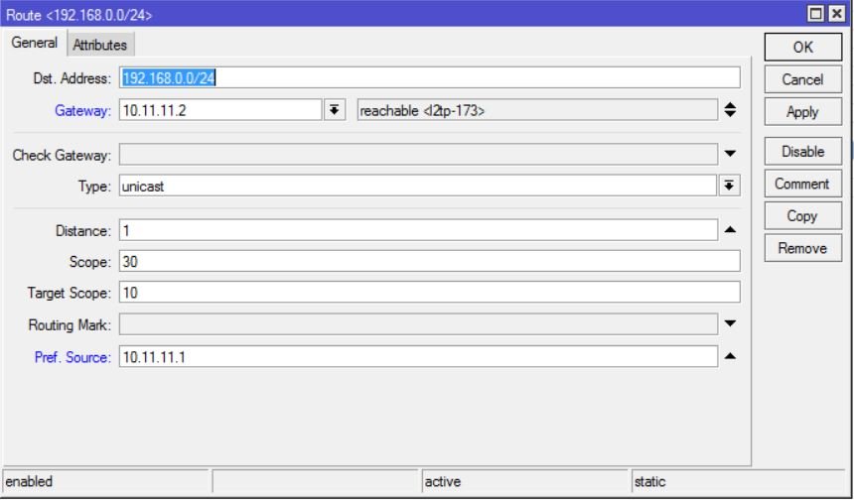Edit the Pref. Source field 10.11.11.1
854x504 pixels.
418,356
